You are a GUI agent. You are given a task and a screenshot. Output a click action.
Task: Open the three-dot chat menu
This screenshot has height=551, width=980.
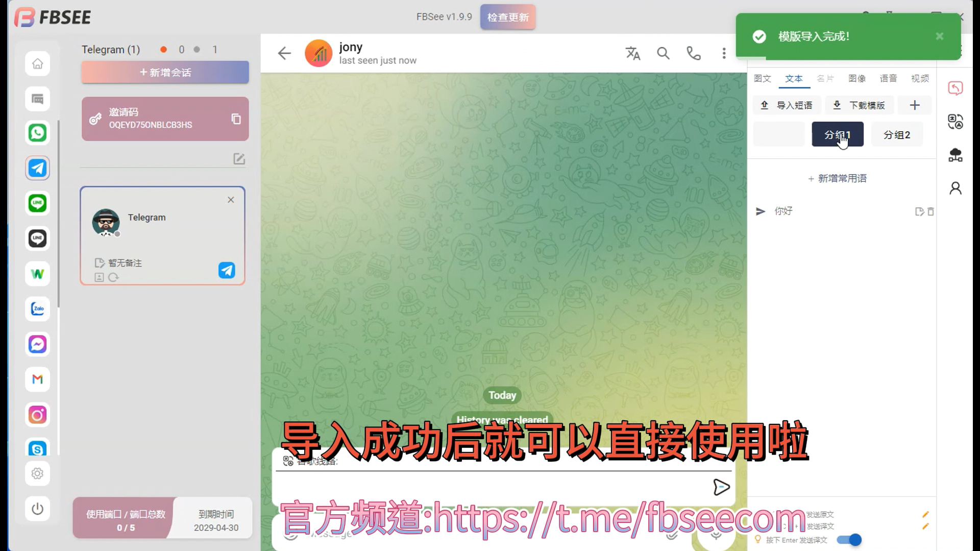tap(724, 53)
